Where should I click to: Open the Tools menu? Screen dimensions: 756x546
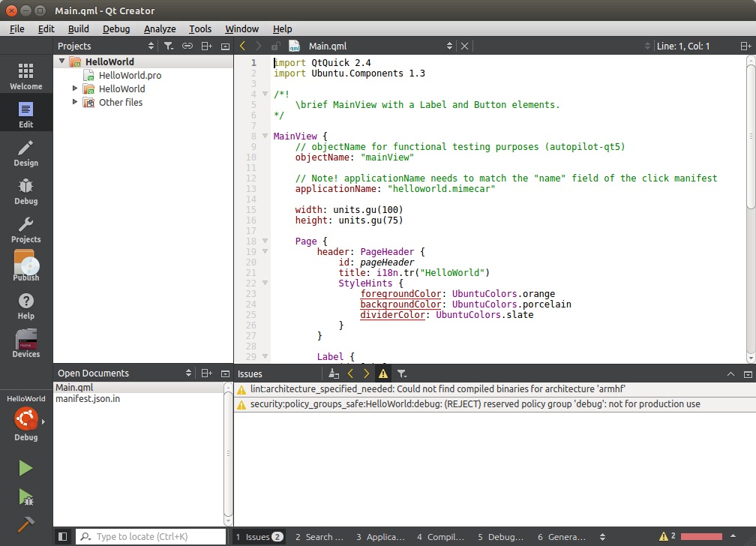pyautogui.click(x=200, y=28)
